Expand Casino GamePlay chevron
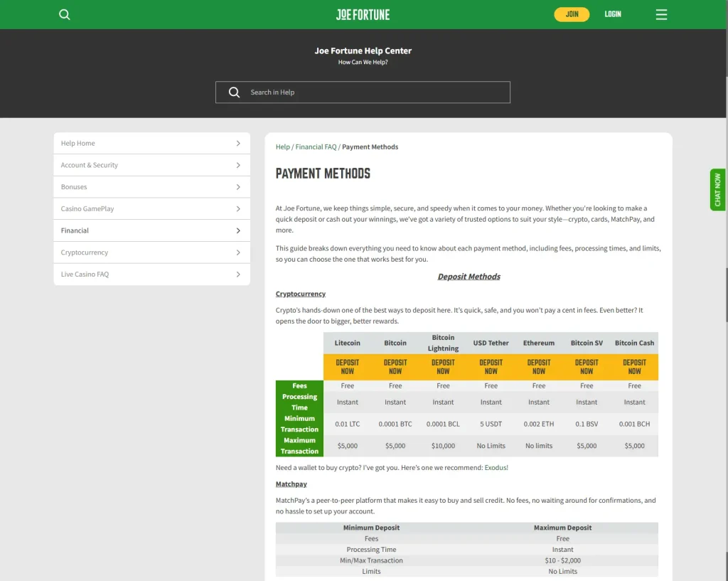This screenshot has width=728, height=581. pyautogui.click(x=238, y=208)
